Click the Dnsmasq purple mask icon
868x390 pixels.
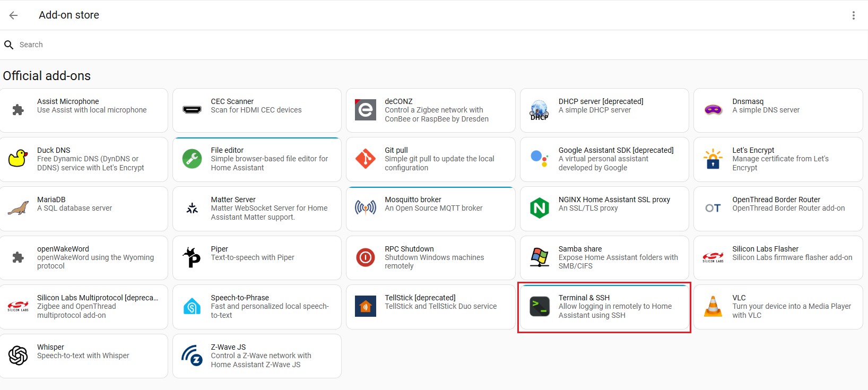pyautogui.click(x=713, y=110)
